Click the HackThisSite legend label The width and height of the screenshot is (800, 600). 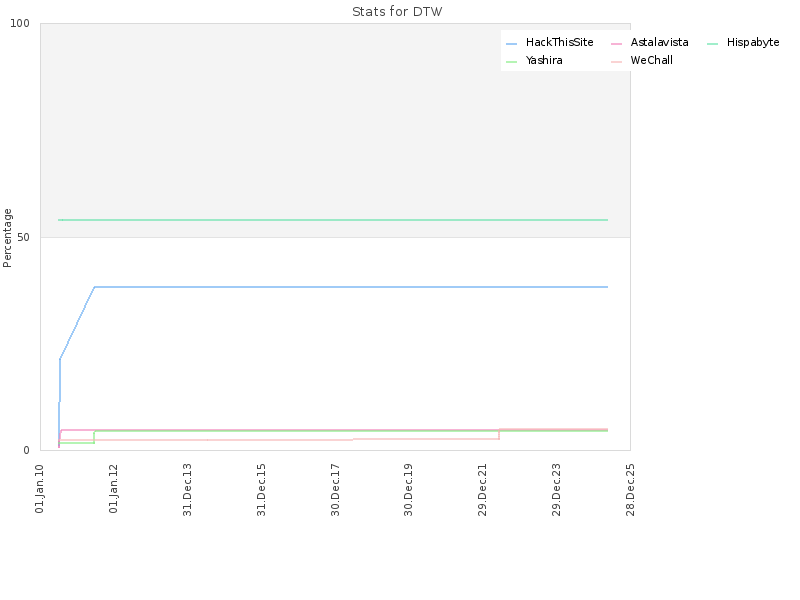pyautogui.click(x=559, y=42)
